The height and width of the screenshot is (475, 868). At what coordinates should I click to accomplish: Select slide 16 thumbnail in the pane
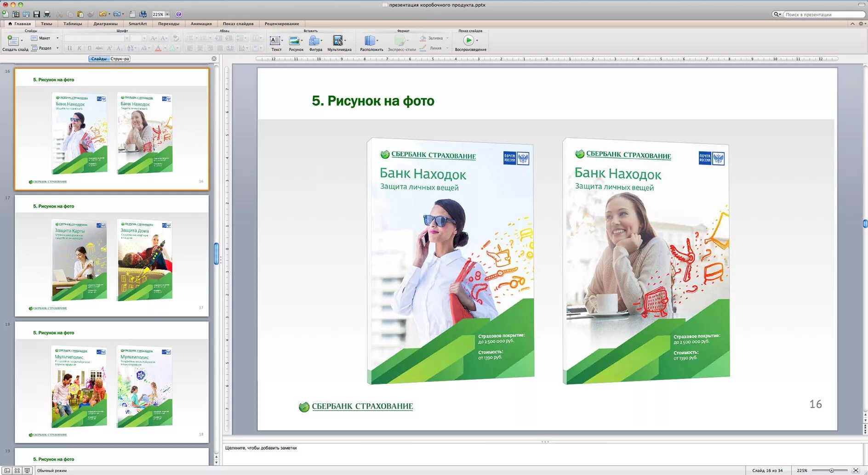coord(112,129)
